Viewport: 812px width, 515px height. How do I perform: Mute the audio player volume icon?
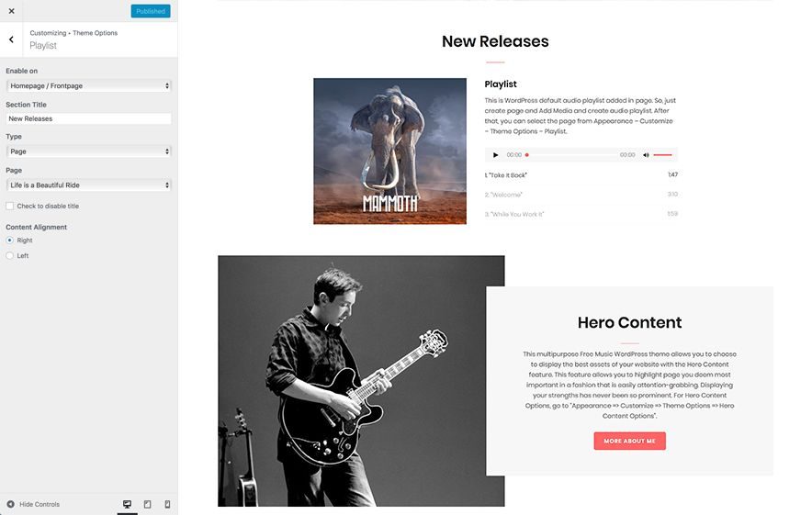coord(646,155)
